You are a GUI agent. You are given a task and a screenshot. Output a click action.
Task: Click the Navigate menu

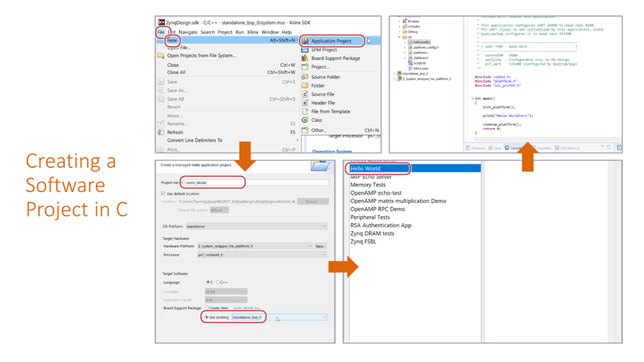[188, 32]
